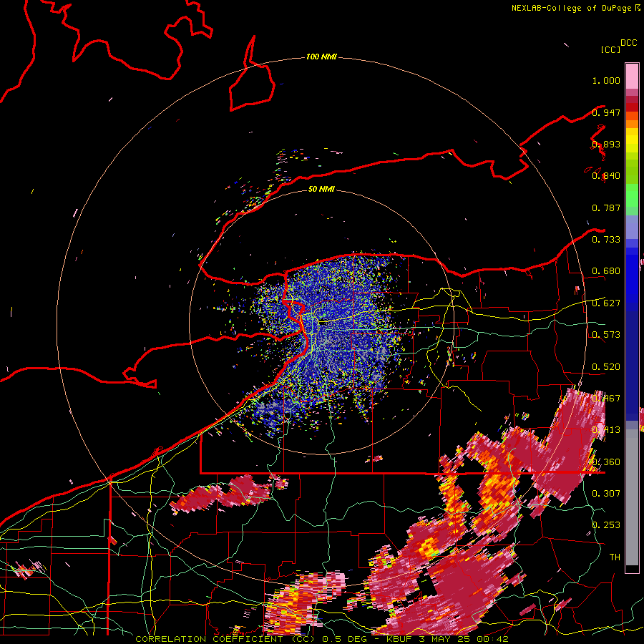This screenshot has width=644, height=644.
Task: Click the 0.947 scale value
Action: [x=606, y=112]
